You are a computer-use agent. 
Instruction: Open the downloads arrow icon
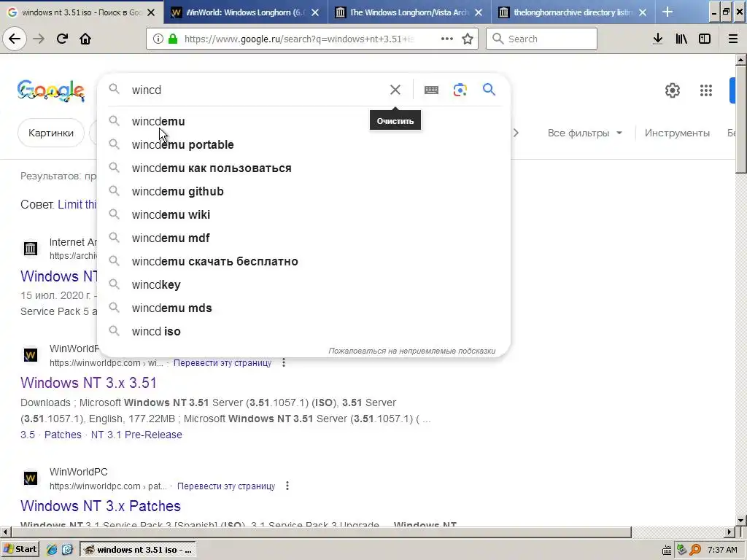pos(658,39)
